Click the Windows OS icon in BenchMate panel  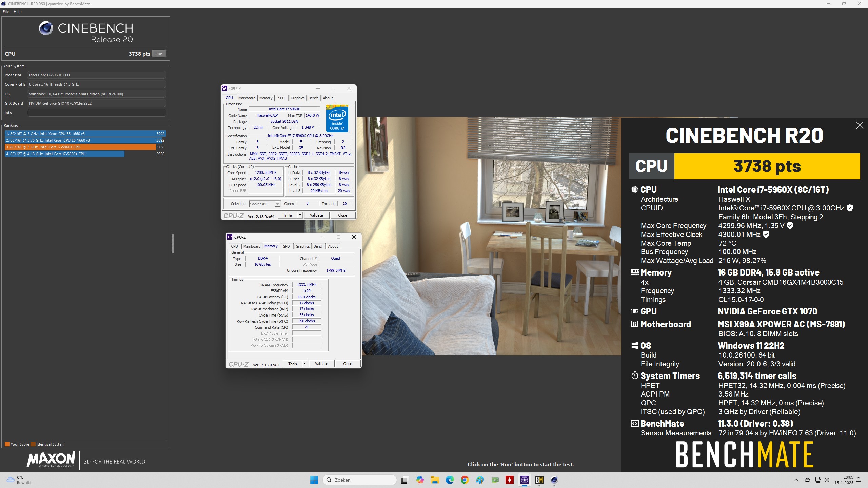click(634, 345)
